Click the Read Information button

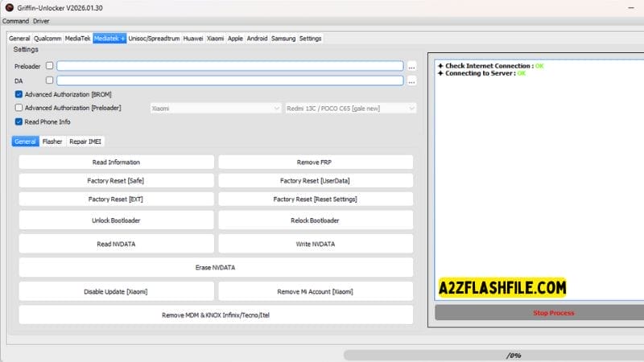point(116,162)
